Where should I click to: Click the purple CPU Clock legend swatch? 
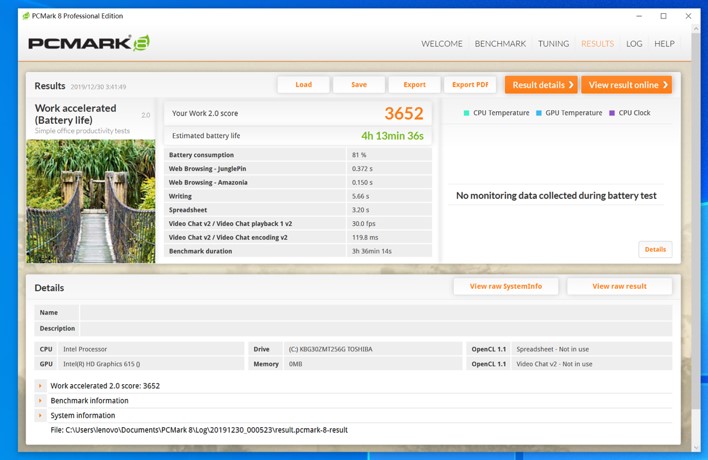(x=612, y=113)
